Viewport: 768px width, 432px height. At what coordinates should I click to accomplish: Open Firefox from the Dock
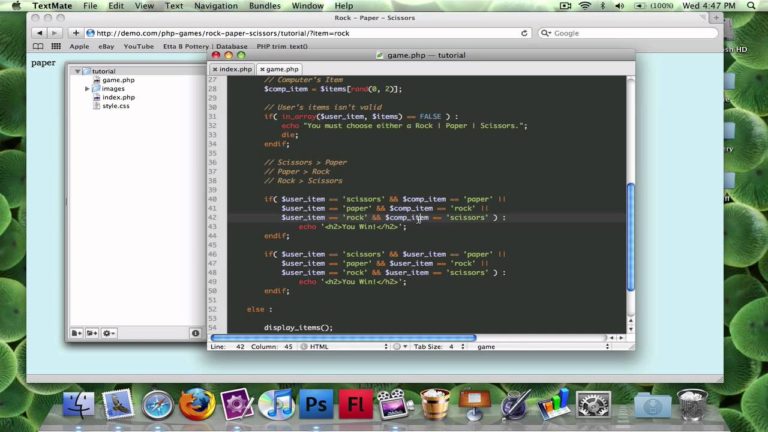tap(197, 405)
